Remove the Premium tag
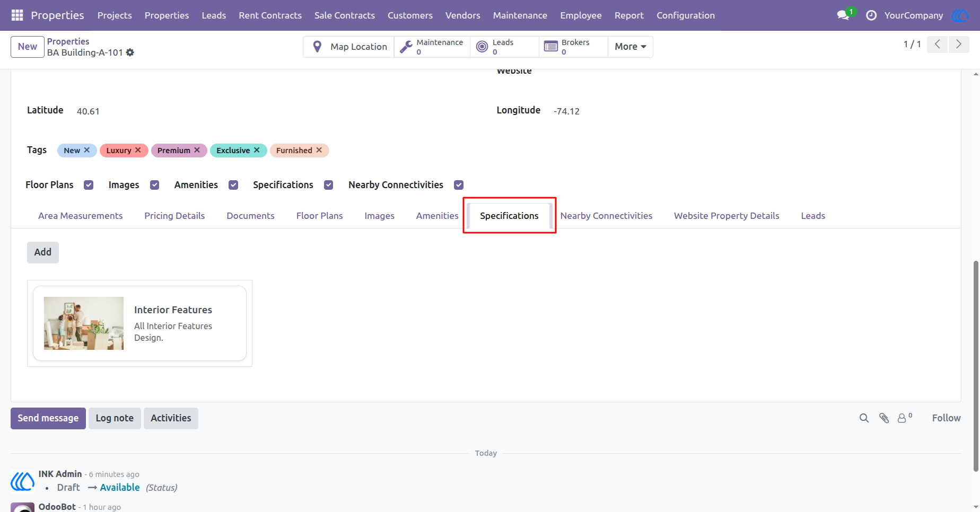This screenshot has width=980, height=512. (197, 150)
